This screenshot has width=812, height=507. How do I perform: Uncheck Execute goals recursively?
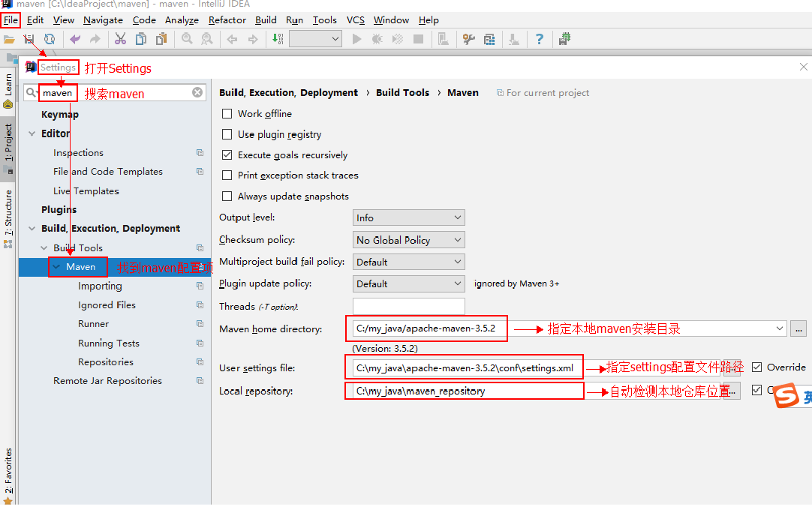click(x=227, y=154)
